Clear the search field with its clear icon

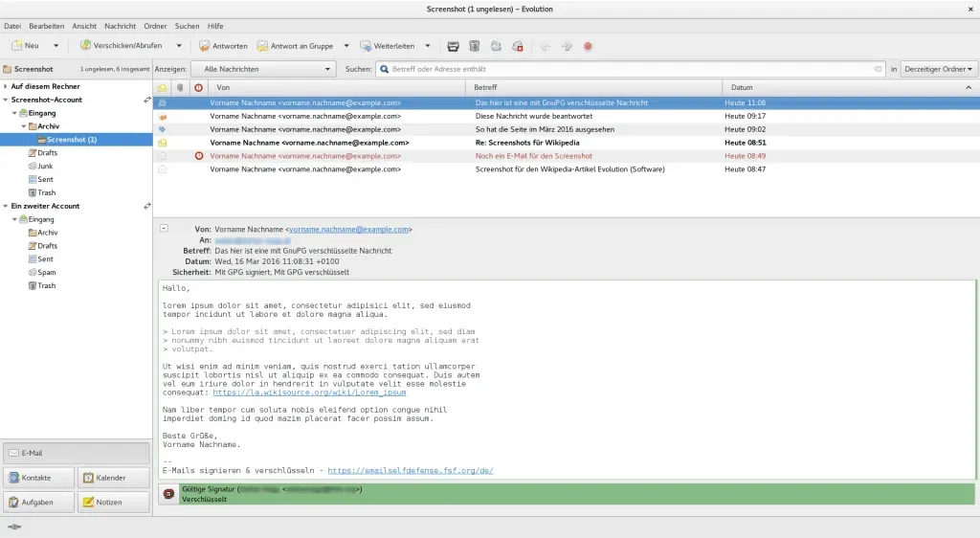pyautogui.click(x=878, y=69)
